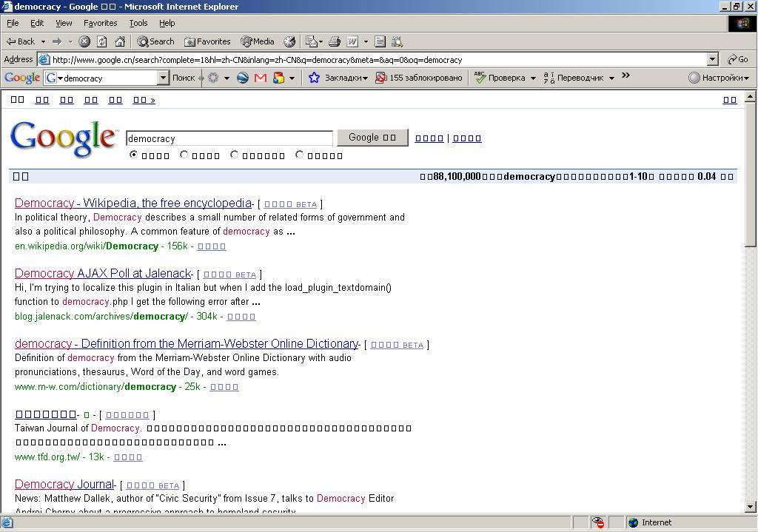This screenshot has height=532, width=758.
Task: Open the Favorites pane toolbar button
Action: [x=208, y=41]
